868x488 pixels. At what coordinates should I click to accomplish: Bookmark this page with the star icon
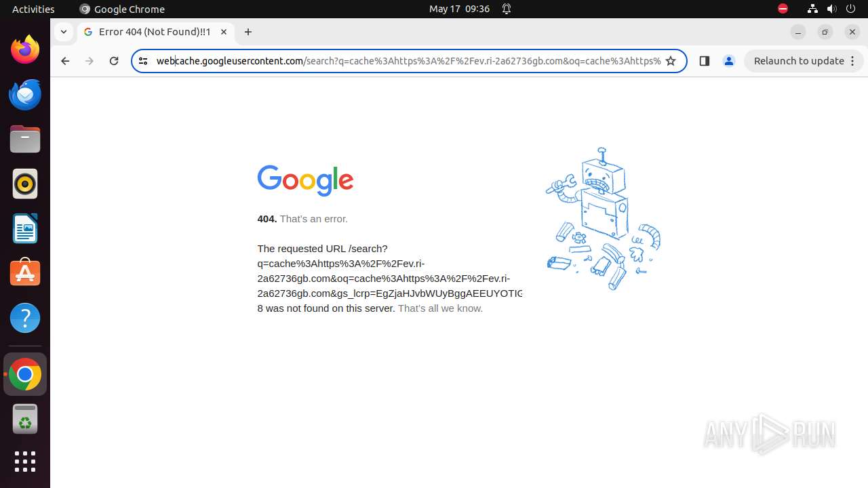click(x=671, y=61)
